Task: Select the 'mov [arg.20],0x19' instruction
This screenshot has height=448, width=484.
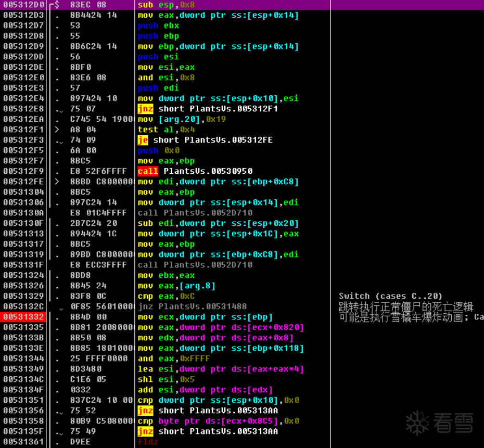Action: click(x=182, y=119)
